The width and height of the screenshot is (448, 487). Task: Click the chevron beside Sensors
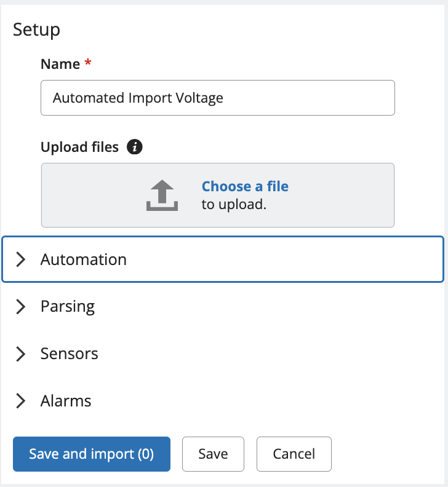point(20,354)
